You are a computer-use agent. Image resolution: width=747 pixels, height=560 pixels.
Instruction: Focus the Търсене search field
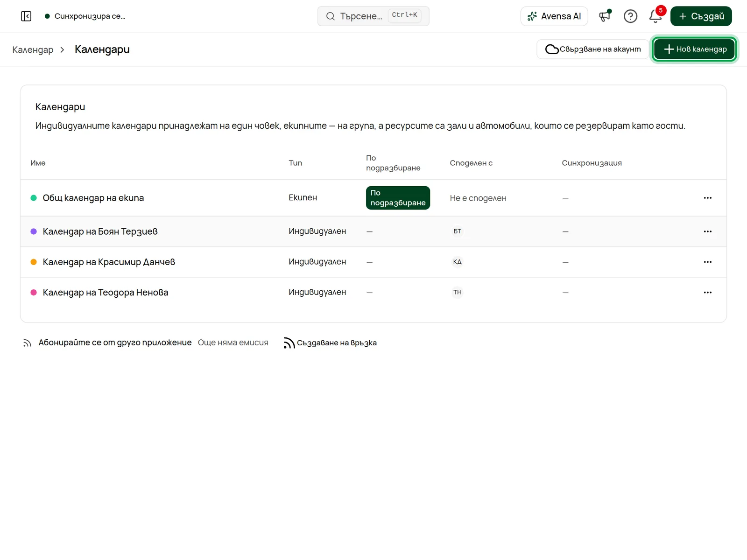pyautogui.click(x=373, y=16)
